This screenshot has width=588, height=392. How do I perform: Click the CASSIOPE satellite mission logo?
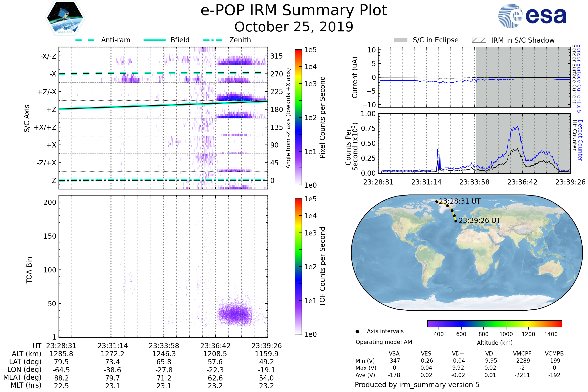point(65,18)
